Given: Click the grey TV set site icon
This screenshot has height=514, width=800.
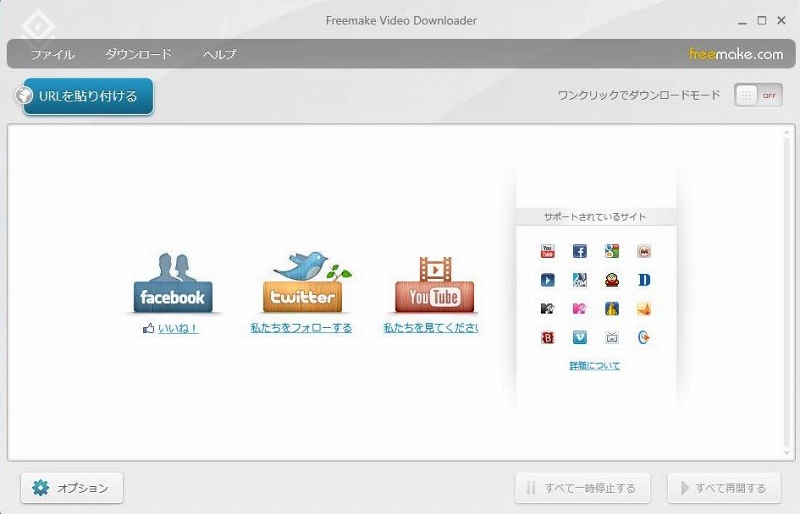Looking at the screenshot, I should click(x=612, y=337).
